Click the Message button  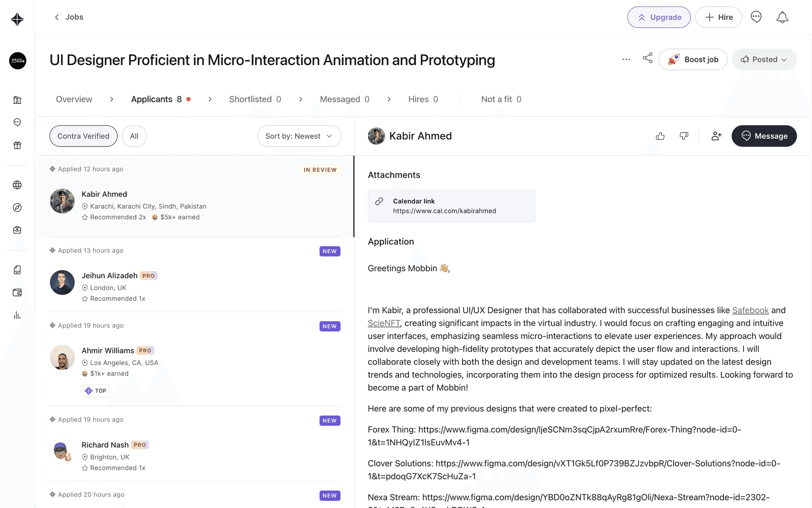(764, 136)
